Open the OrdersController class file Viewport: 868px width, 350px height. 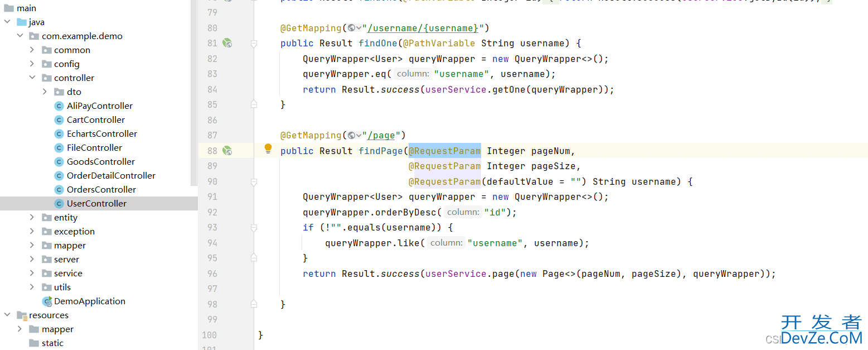point(101,189)
